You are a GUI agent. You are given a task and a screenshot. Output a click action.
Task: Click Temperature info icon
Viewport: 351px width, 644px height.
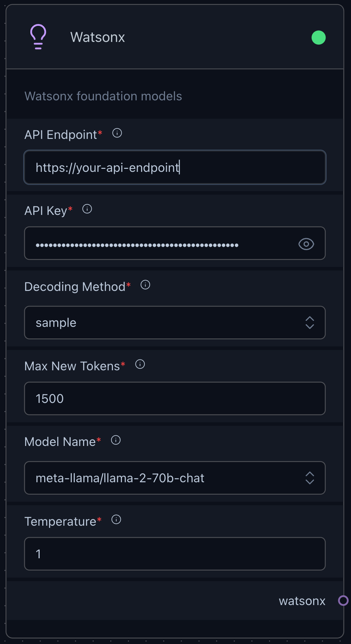point(116,520)
